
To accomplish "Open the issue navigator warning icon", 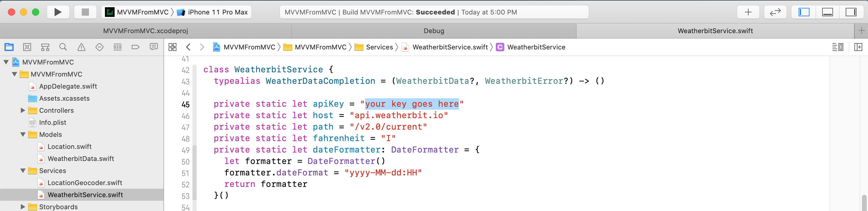I will pyautogui.click(x=81, y=47).
